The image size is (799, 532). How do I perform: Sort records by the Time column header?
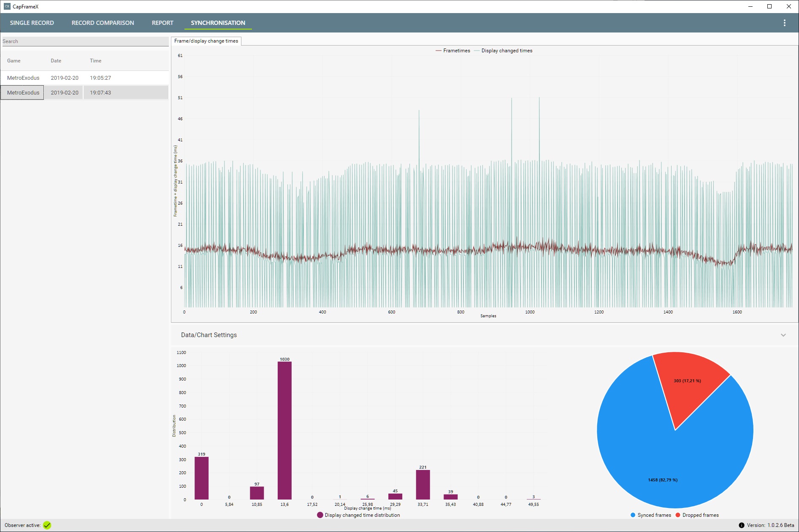point(95,61)
